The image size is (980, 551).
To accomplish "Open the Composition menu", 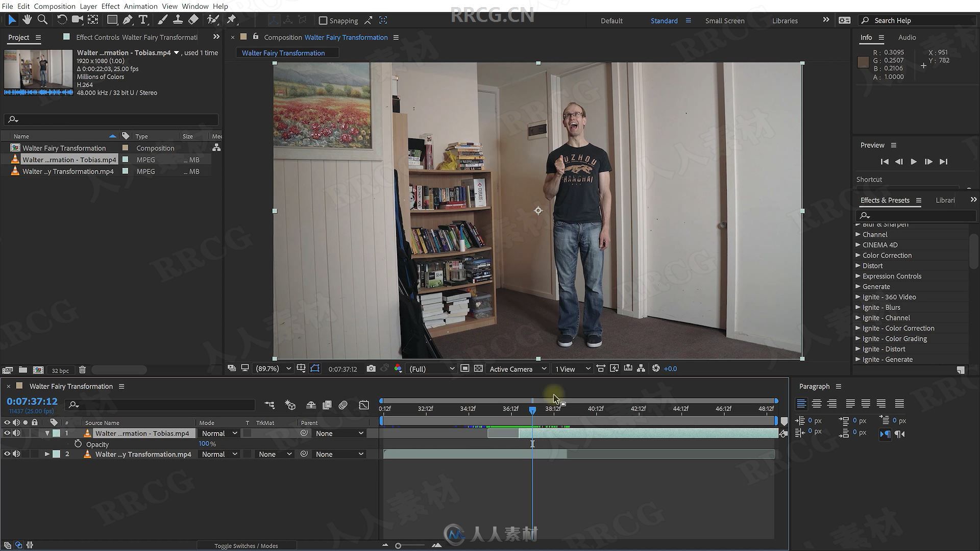I will pos(55,6).
